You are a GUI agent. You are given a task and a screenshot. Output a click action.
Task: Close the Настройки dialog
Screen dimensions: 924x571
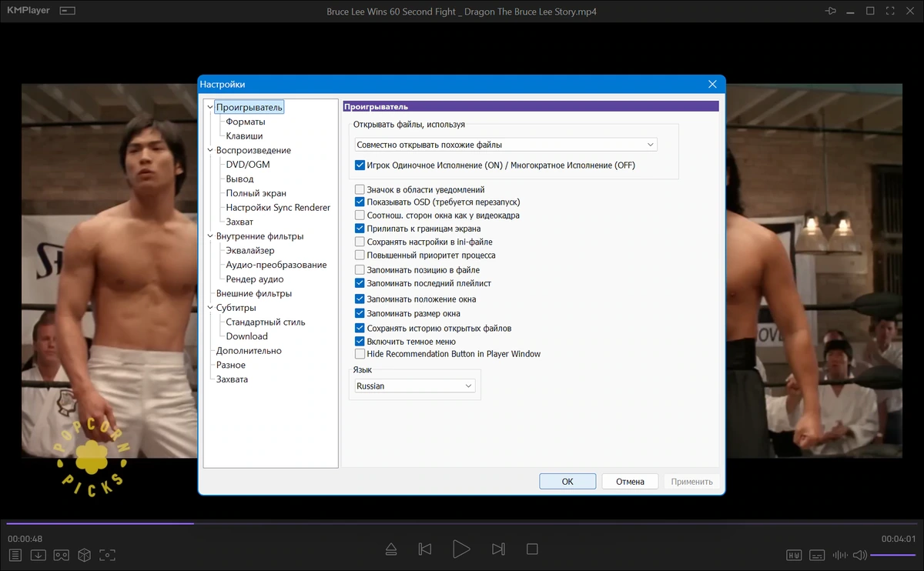click(x=712, y=84)
